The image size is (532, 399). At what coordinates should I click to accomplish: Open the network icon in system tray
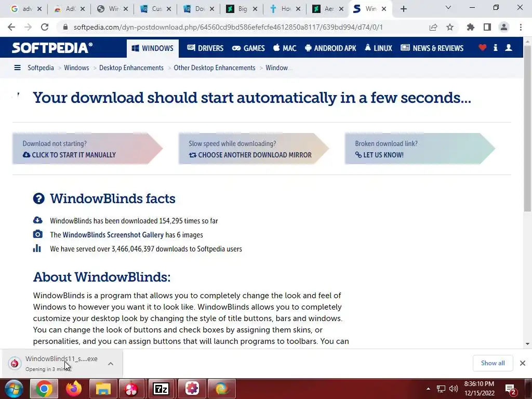(441, 389)
